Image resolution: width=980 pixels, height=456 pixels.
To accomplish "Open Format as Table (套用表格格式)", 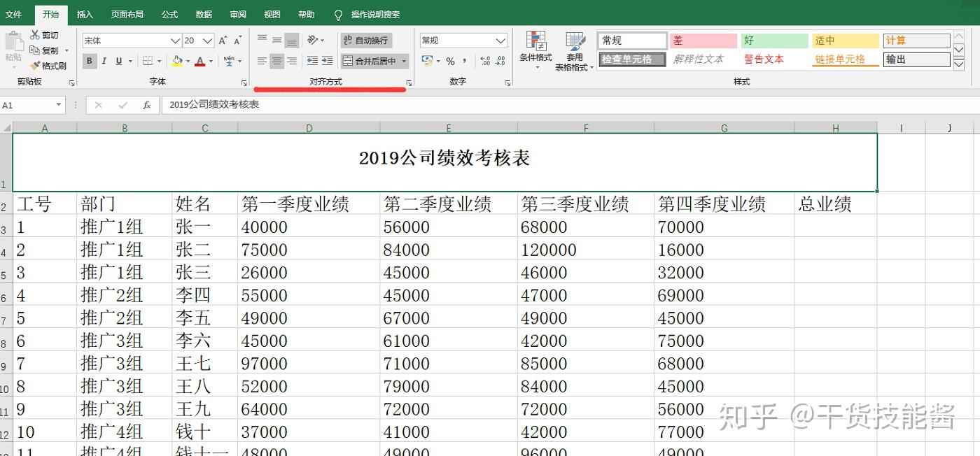I will coord(575,51).
